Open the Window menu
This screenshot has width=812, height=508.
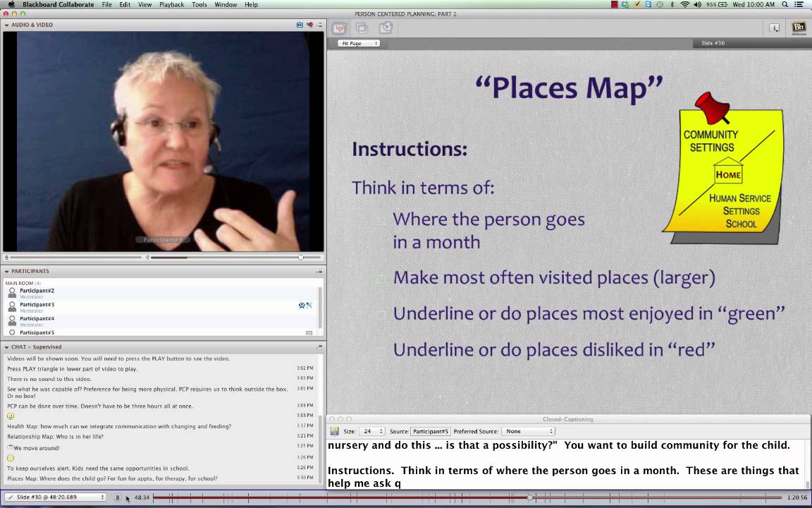[x=226, y=4]
